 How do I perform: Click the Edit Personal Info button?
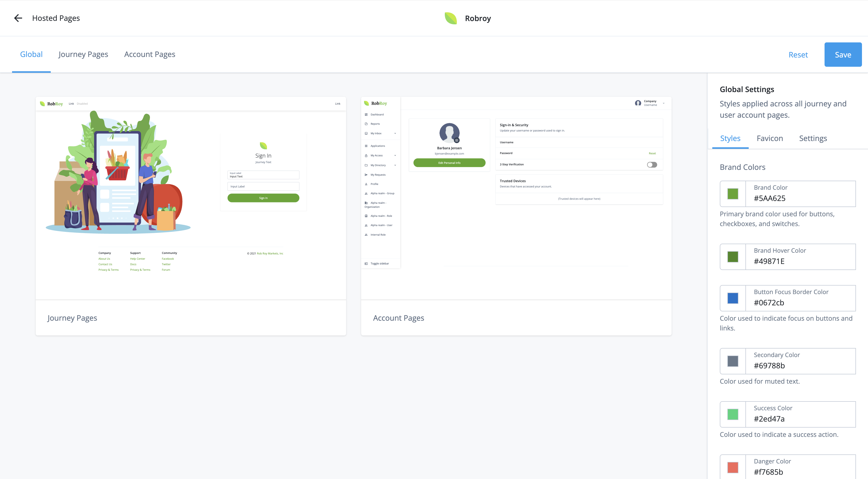click(x=449, y=163)
